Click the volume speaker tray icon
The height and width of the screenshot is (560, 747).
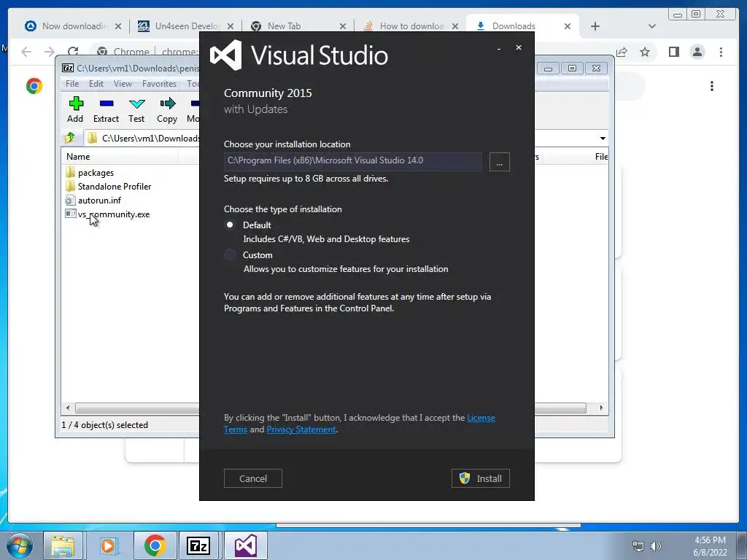pyautogui.click(x=656, y=546)
